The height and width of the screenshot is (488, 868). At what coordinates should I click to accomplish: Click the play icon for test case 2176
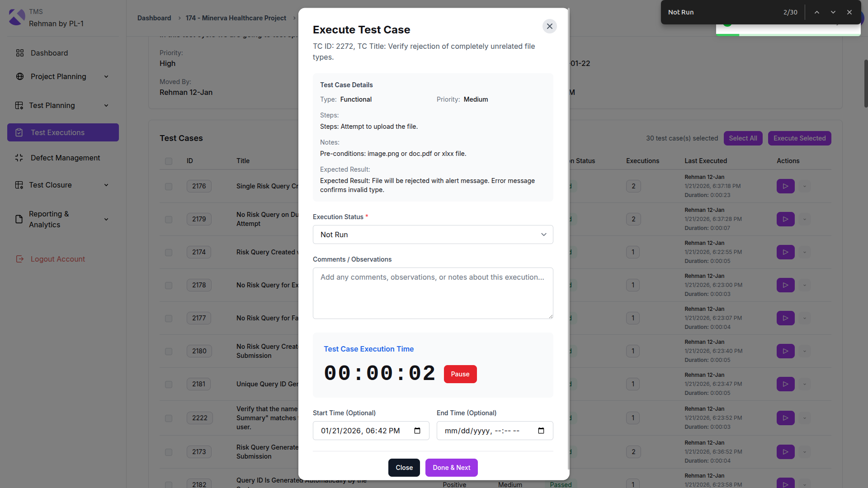(785, 186)
